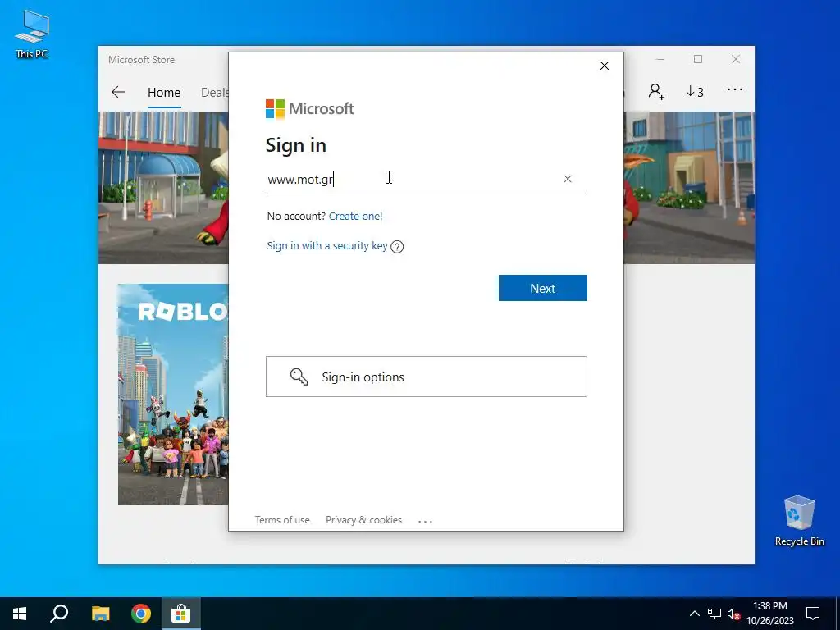View downloads and updates in Store
This screenshot has width=840, height=630.
coord(695,92)
